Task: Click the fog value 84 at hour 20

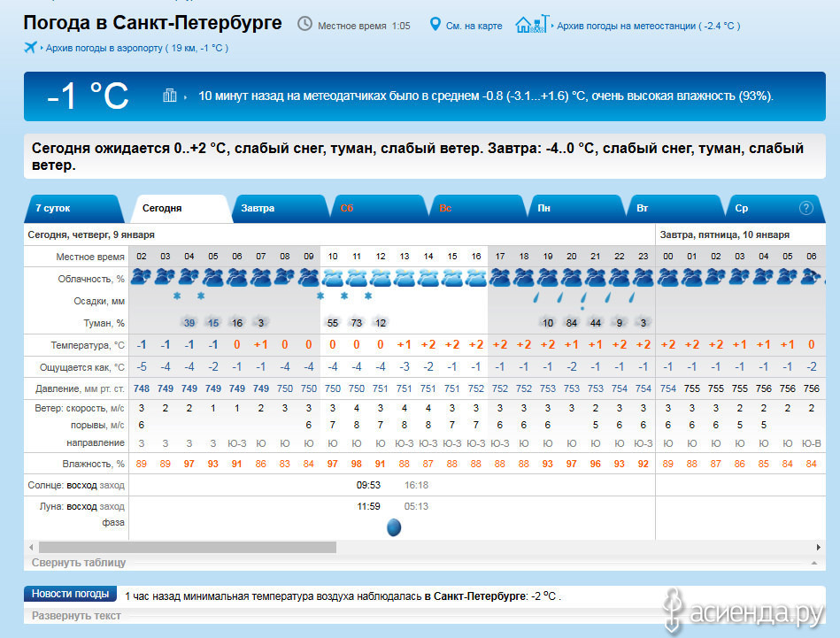Action: pyautogui.click(x=572, y=323)
